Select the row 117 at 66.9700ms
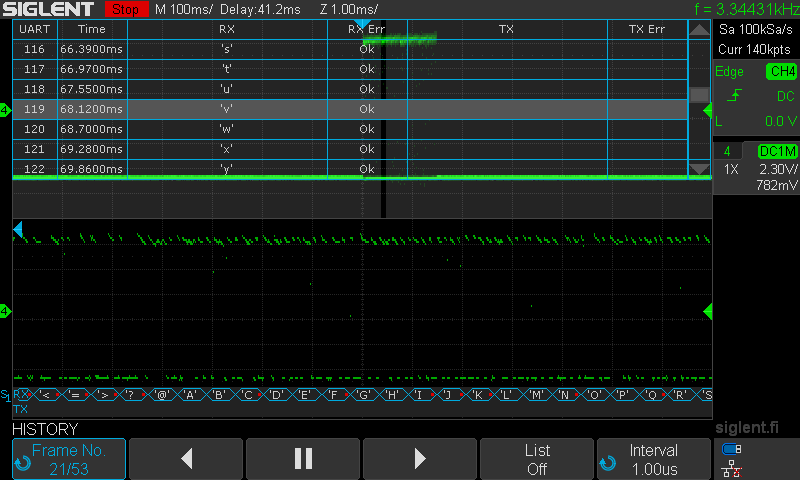This screenshot has height=480, width=800. click(350, 69)
